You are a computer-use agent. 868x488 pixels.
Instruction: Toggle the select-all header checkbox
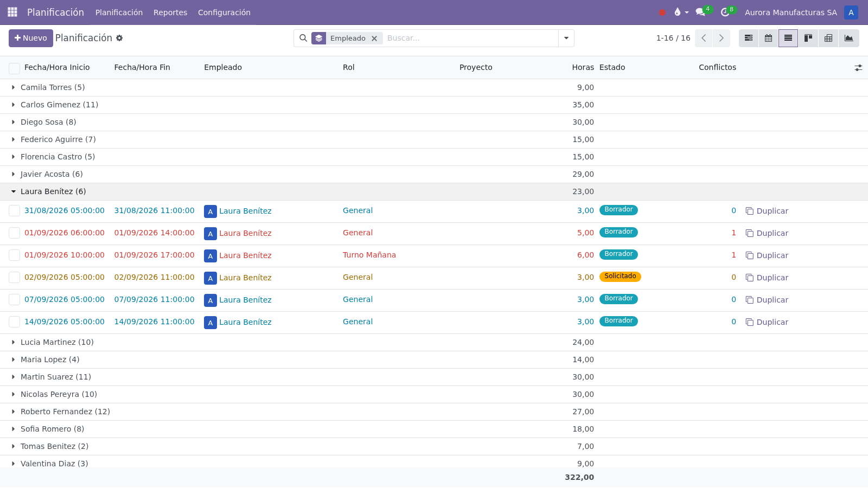[x=15, y=68]
